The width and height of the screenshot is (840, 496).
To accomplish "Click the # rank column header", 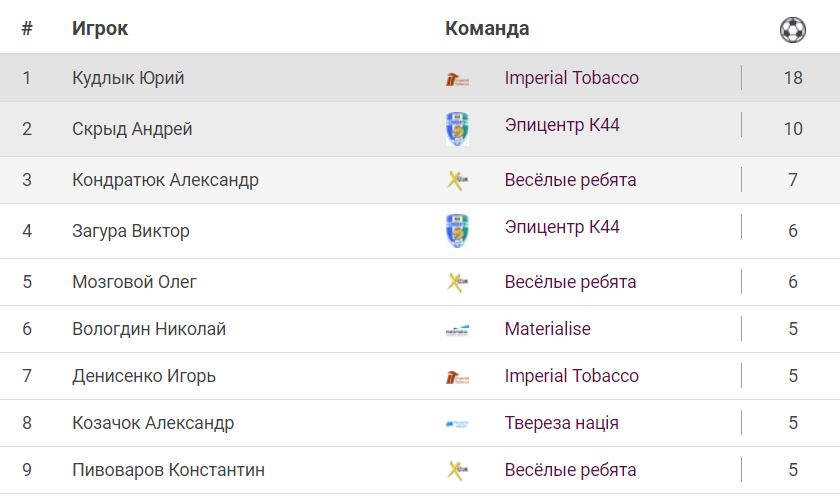I will 27,28.
